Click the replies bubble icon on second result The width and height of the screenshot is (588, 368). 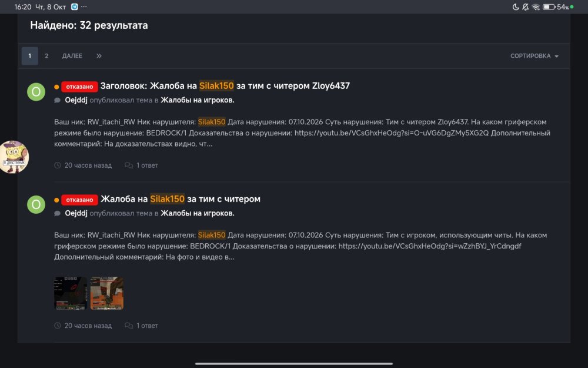click(129, 326)
